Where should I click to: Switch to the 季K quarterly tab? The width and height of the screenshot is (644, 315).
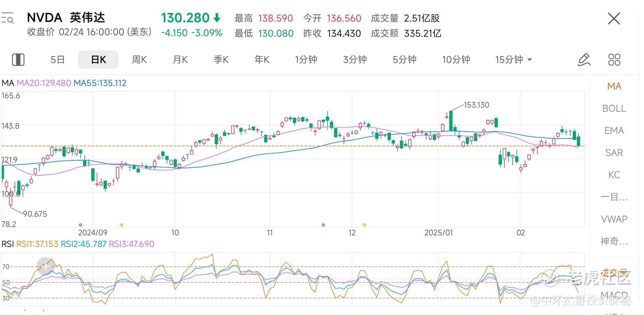(221, 60)
